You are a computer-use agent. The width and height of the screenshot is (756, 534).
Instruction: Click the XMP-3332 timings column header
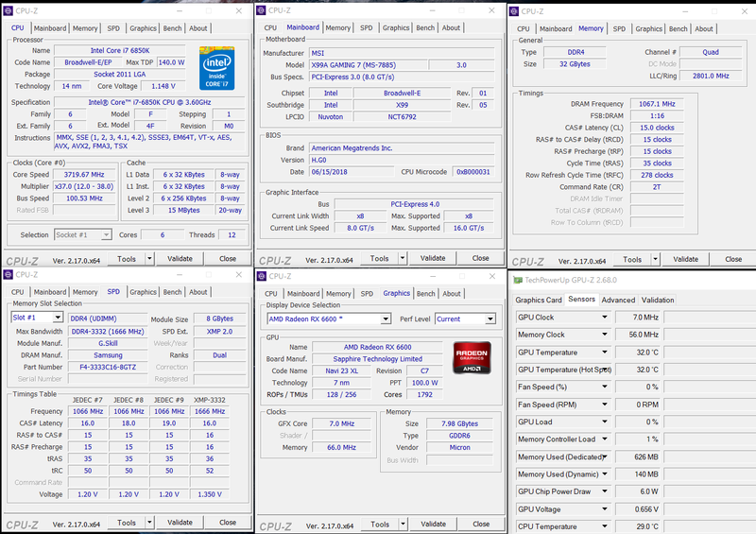pos(209,400)
